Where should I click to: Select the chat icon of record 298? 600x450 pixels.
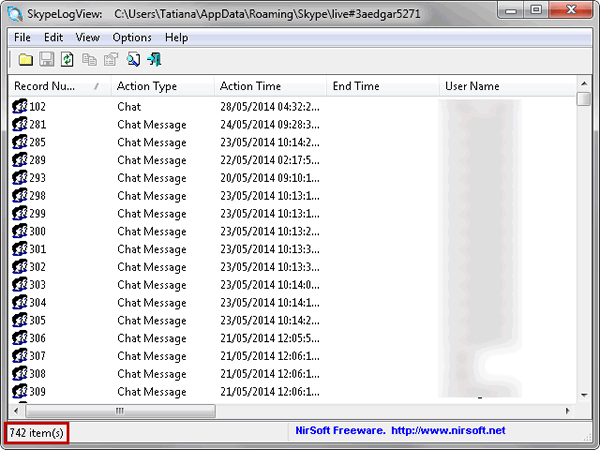coord(20,196)
